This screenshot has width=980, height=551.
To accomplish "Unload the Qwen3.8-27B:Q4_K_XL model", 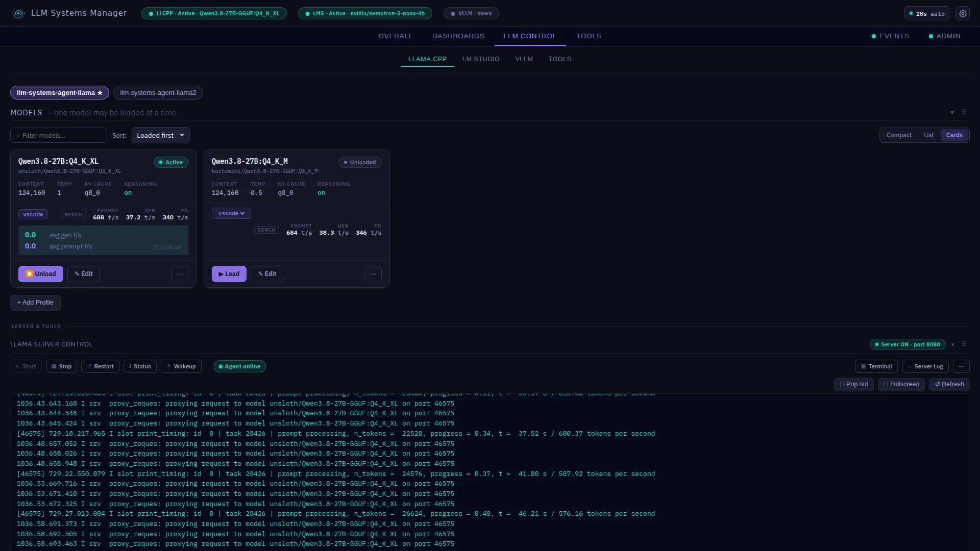I will pyautogui.click(x=41, y=274).
